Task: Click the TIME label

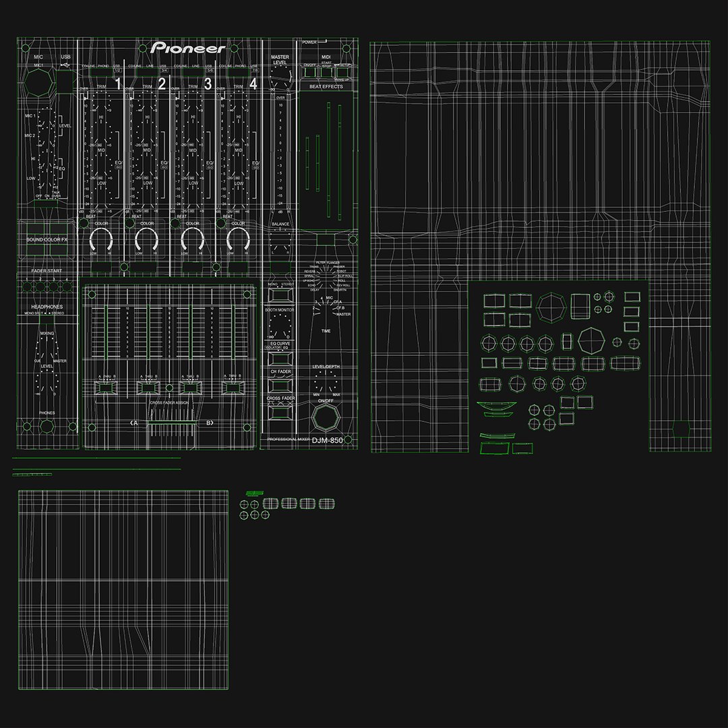Action: tap(326, 331)
